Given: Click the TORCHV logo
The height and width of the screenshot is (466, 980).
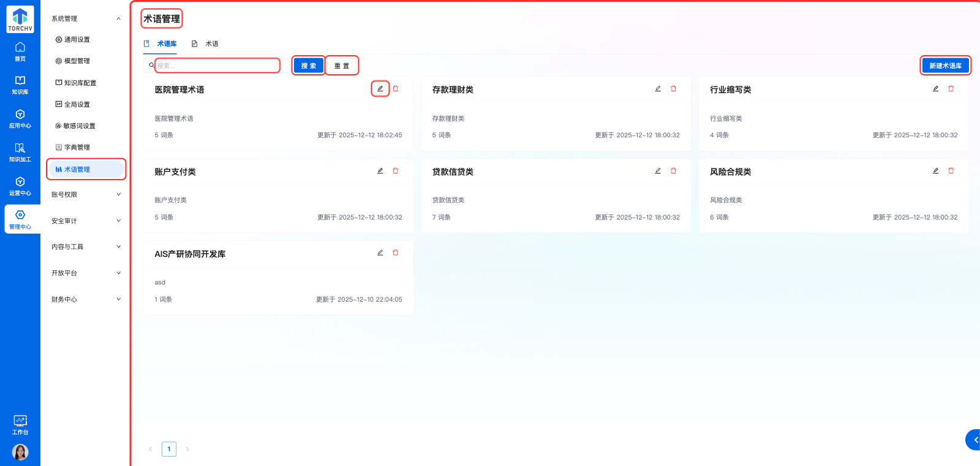Looking at the screenshot, I should pyautogui.click(x=20, y=20).
